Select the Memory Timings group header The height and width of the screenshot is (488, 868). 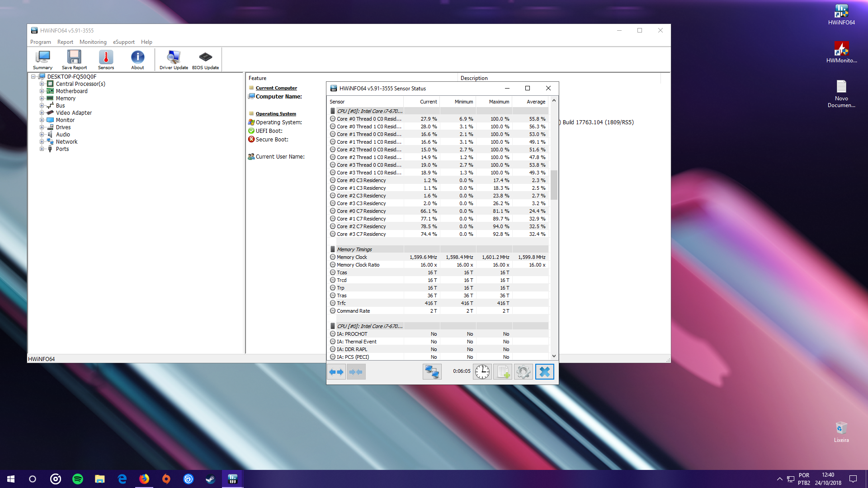(438, 249)
